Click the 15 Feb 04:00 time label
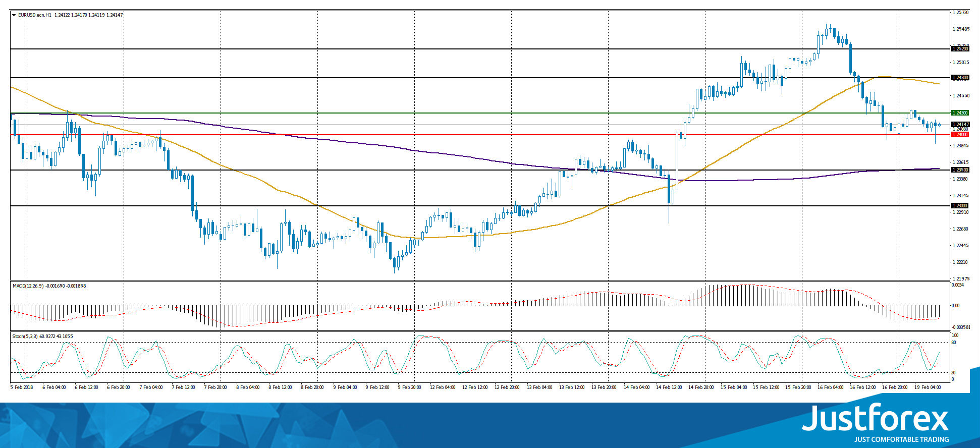980x448 pixels. pyautogui.click(x=733, y=387)
